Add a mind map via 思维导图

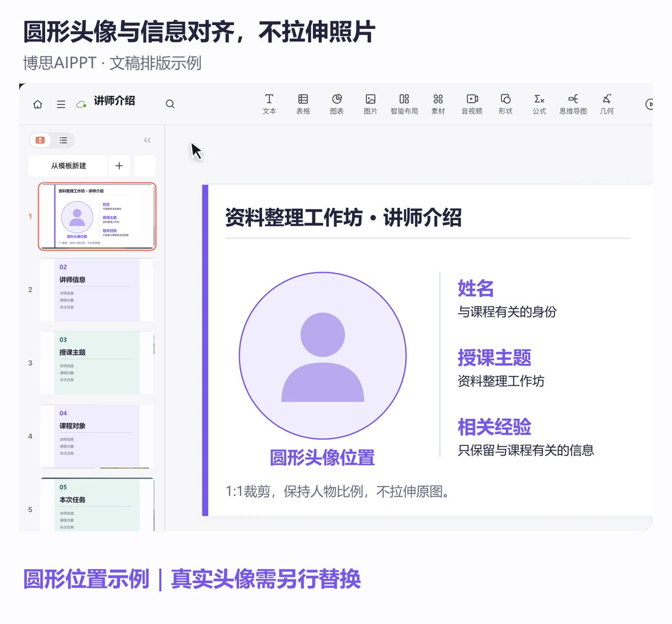tap(573, 104)
